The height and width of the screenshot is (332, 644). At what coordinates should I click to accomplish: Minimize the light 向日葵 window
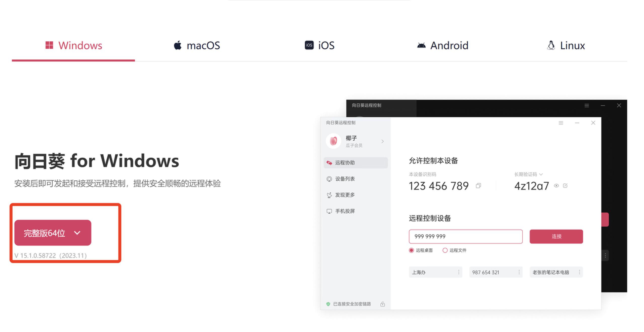(x=577, y=123)
